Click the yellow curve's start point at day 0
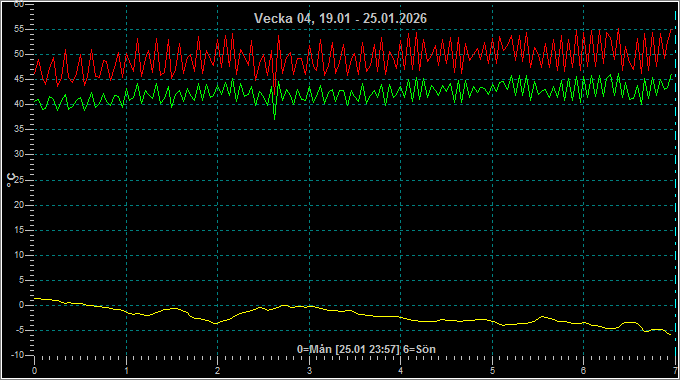This screenshot has width=680, height=380. (x=35, y=298)
